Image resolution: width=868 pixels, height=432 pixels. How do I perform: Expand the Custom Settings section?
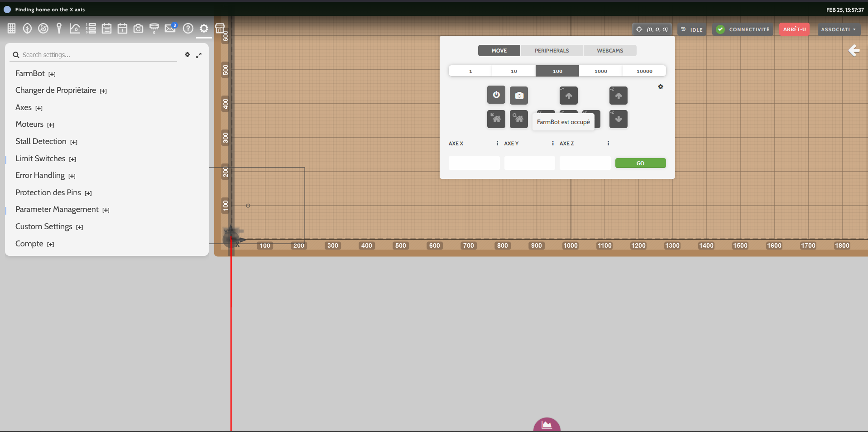point(49,226)
